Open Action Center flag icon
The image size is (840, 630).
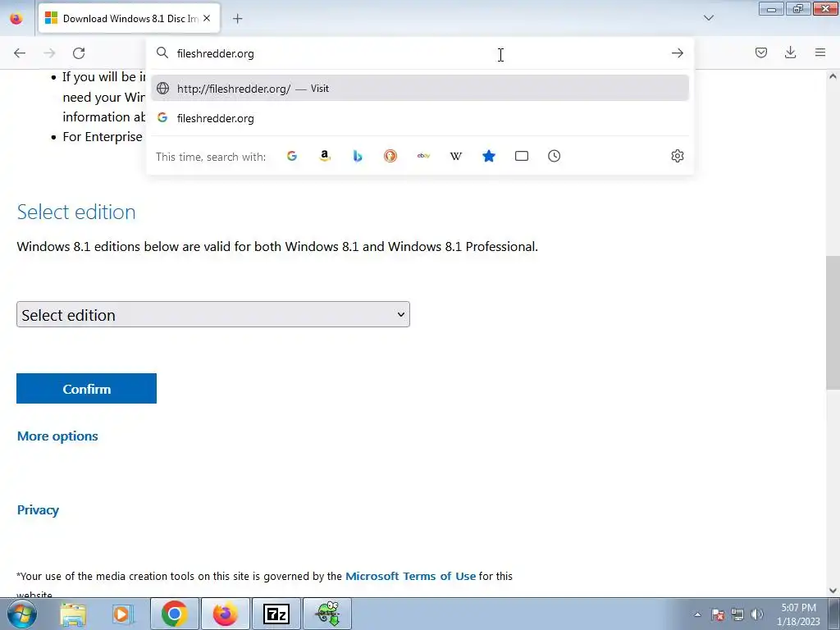(x=718, y=614)
